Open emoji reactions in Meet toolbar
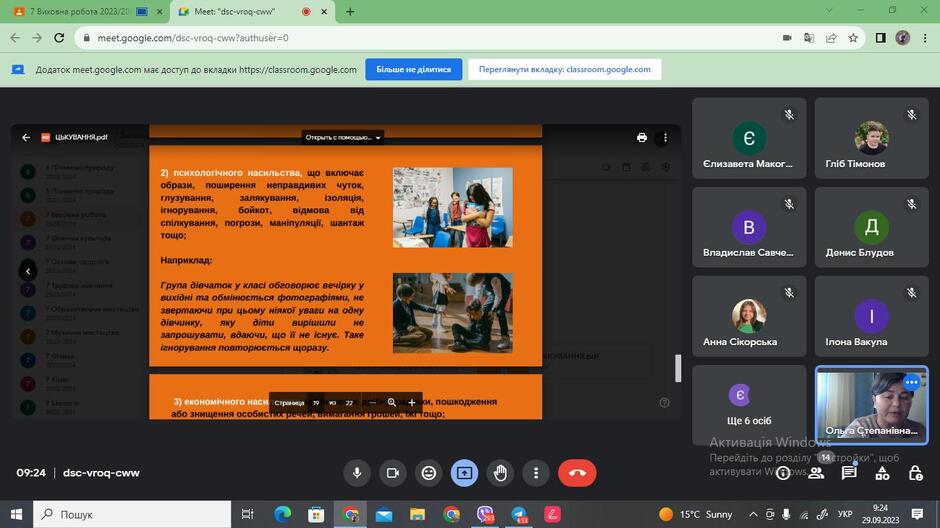The image size is (940, 528). point(429,473)
